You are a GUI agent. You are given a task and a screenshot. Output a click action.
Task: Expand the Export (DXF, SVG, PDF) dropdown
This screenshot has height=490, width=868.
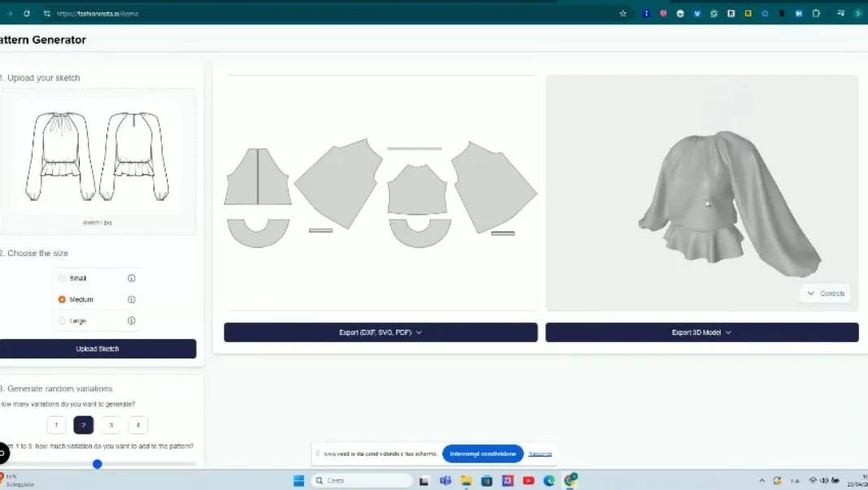tap(381, 332)
